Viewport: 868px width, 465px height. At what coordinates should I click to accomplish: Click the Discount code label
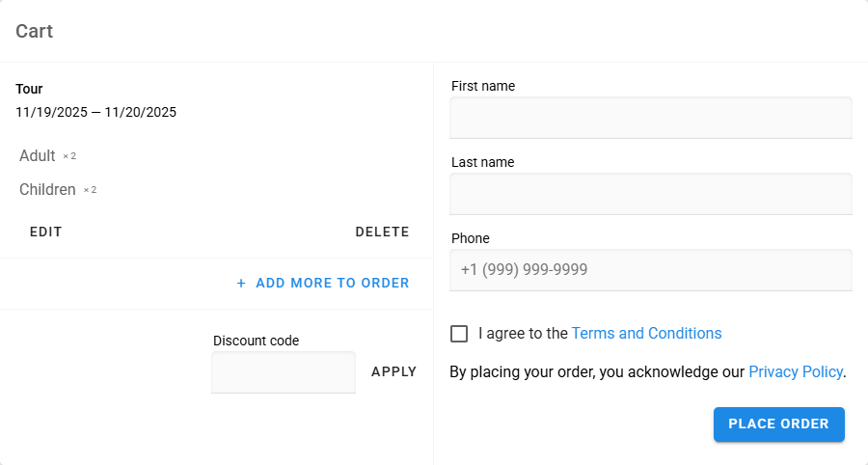pyautogui.click(x=256, y=341)
